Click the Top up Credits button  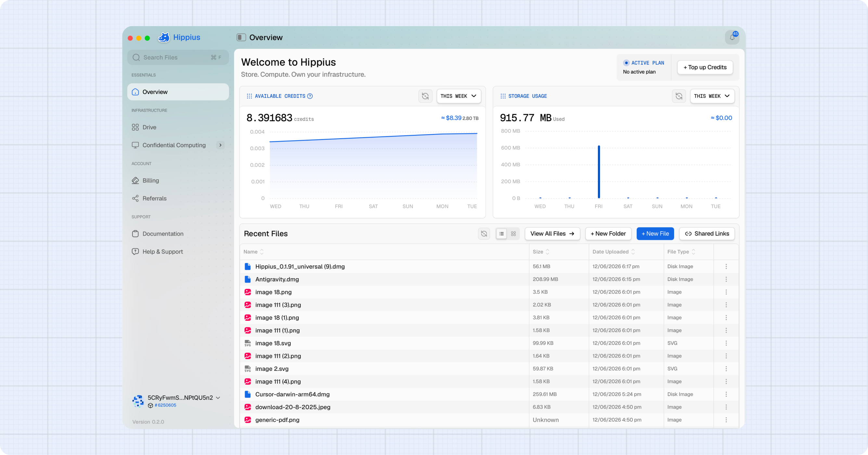click(x=705, y=67)
